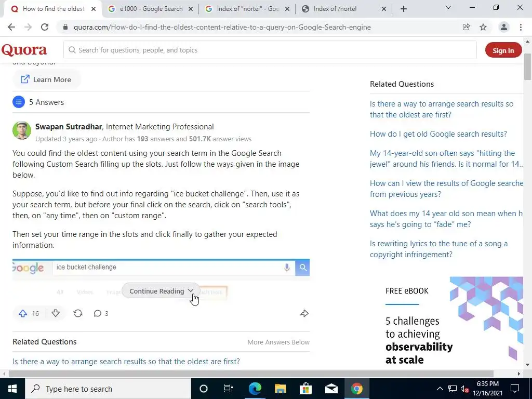Open Cortana circle icon on taskbar
Screen dimensions: 532x399
pyautogui.click(x=204, y=389)
